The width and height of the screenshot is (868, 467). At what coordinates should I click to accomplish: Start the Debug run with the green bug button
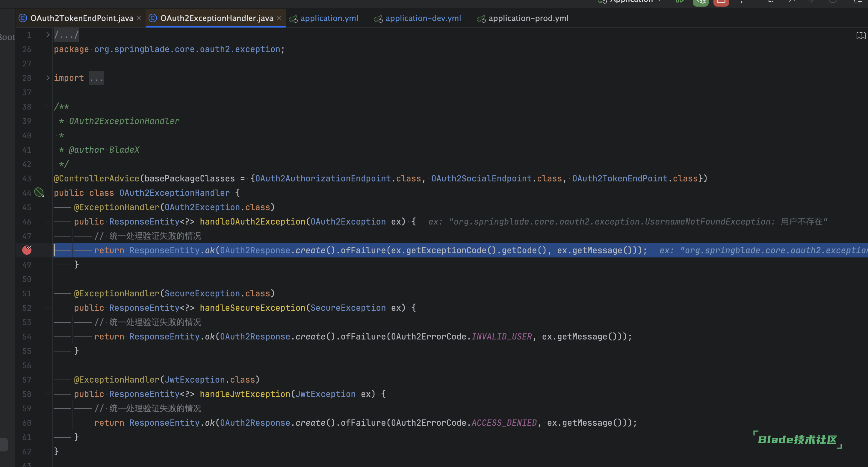click(x=701, y=2)
